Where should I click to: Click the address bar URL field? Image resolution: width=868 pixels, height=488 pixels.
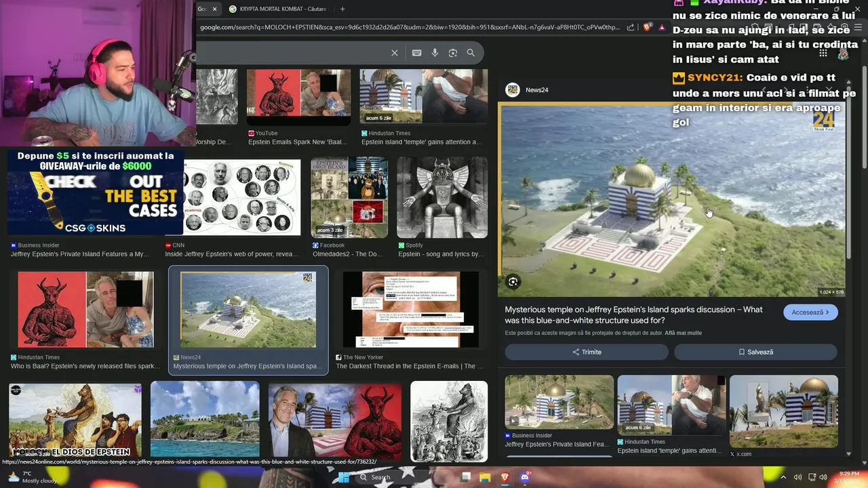point(410,27)
